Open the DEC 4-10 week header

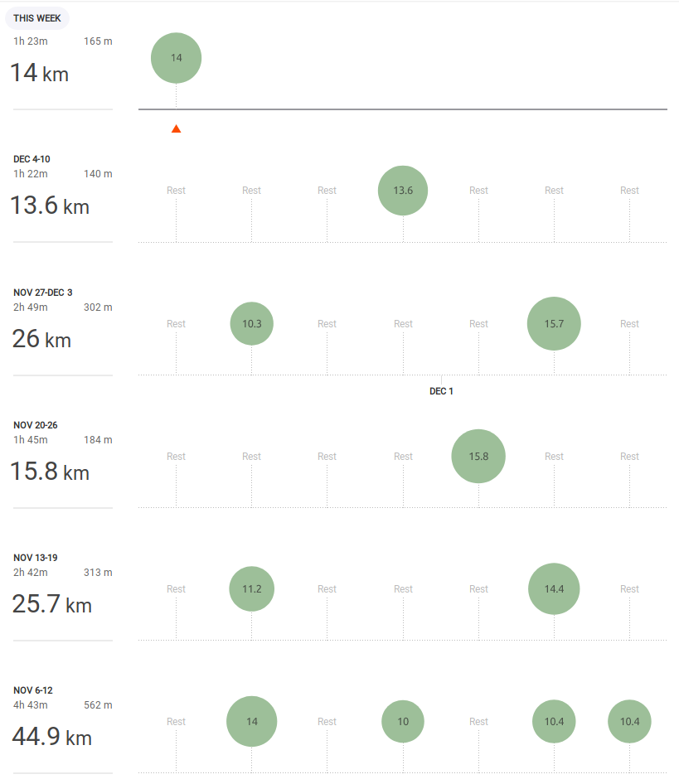coord(37,159)
